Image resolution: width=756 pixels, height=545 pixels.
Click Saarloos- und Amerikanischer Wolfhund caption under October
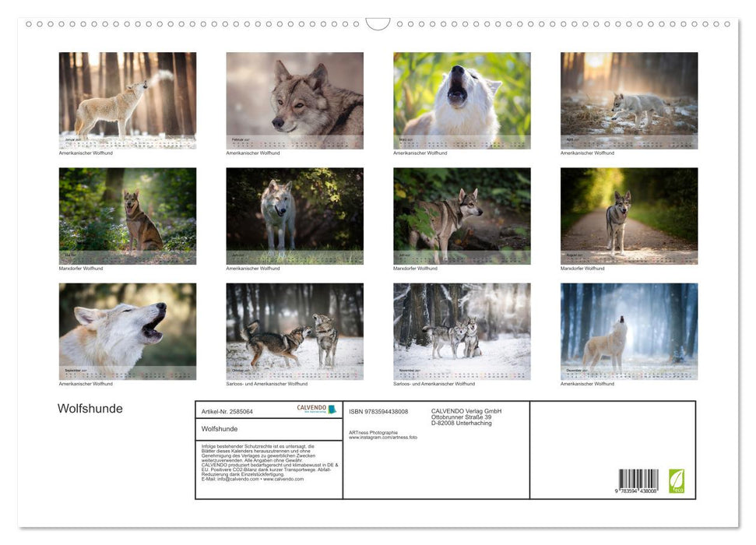(266, 384)
